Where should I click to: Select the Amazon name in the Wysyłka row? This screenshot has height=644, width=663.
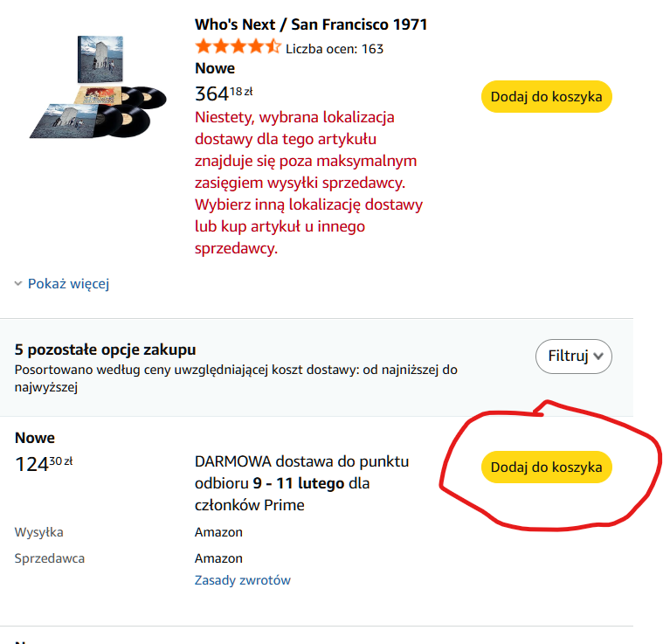[218, 532]
